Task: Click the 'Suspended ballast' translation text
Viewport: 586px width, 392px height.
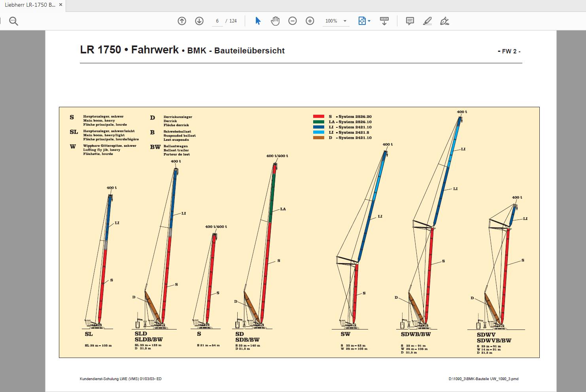Action: 180,136
